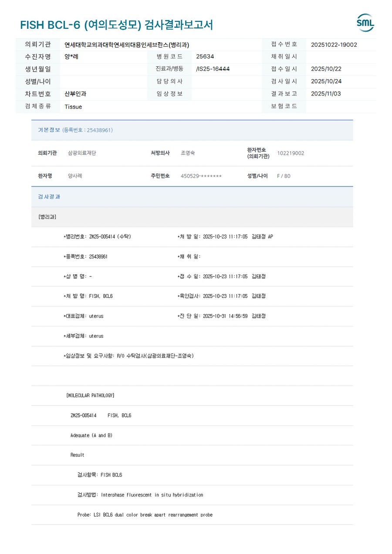Viewport: 392px width, 554px height.
Task: Click the 처방의사 name 조영숙
Action: tap(188, 153)
